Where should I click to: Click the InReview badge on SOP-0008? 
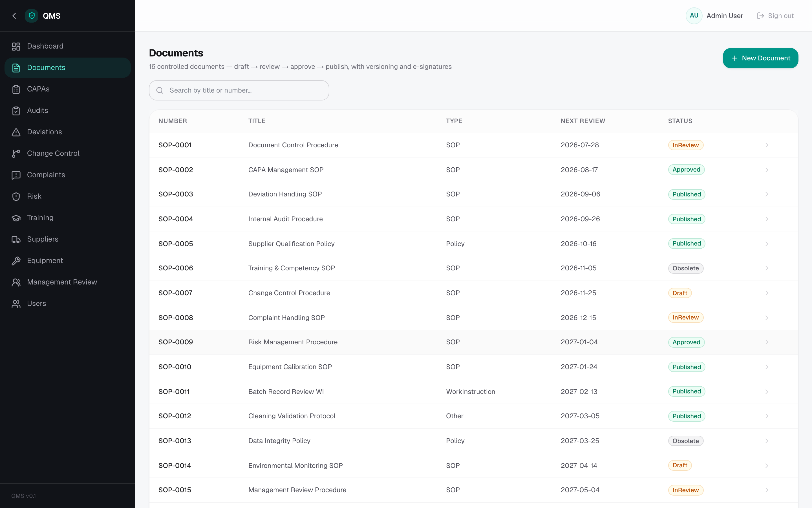[685, 317]
